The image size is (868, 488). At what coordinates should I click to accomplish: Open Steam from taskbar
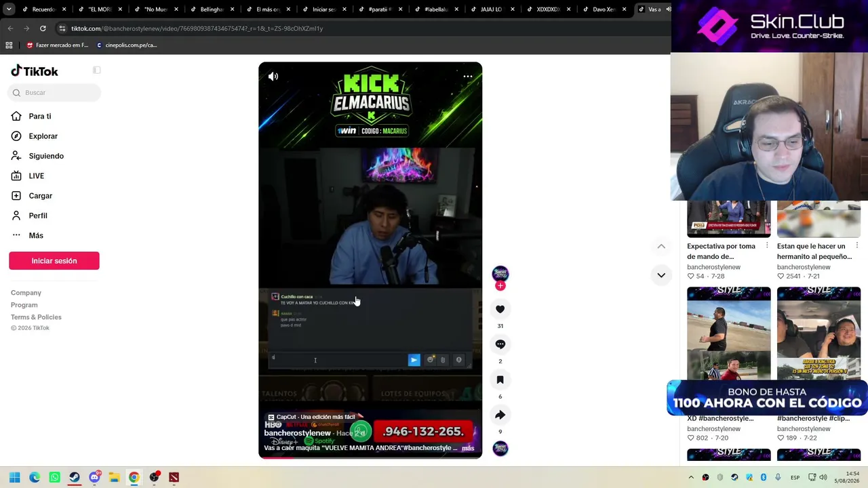[75, 477]
